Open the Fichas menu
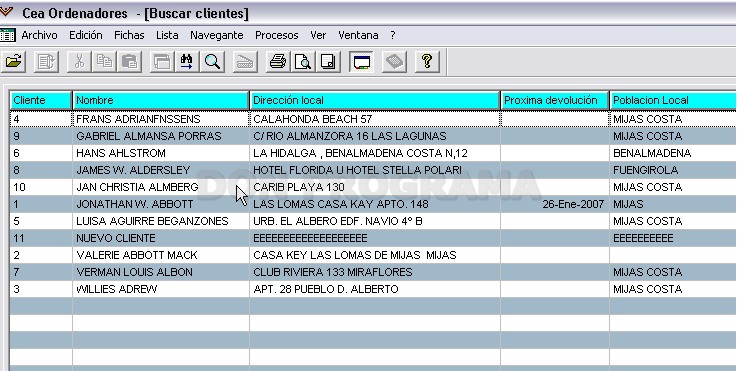Image resolution: width=740 pixels, height=371 pixels. (129, 35)
